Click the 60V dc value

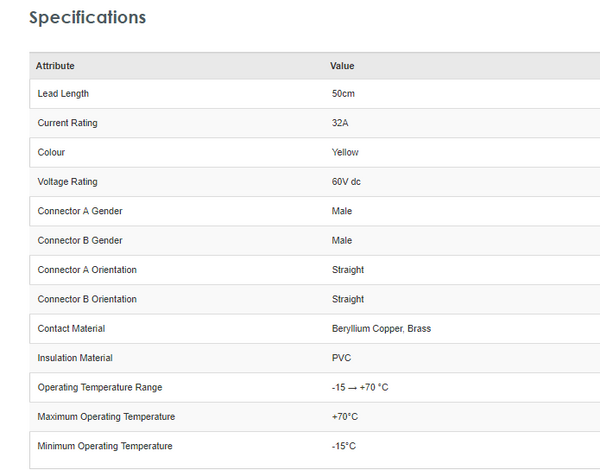click(x=346, y=182)
